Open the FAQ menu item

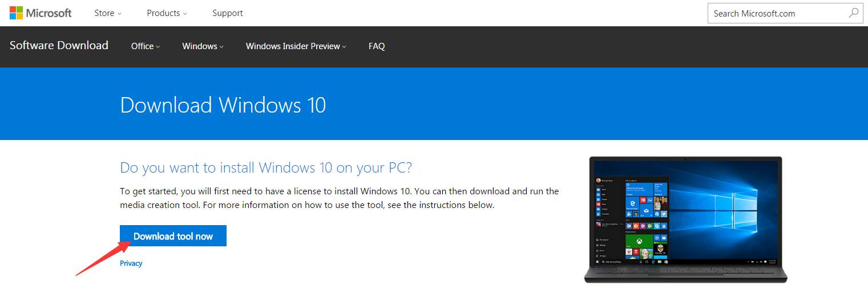click(x=377, y=46)
